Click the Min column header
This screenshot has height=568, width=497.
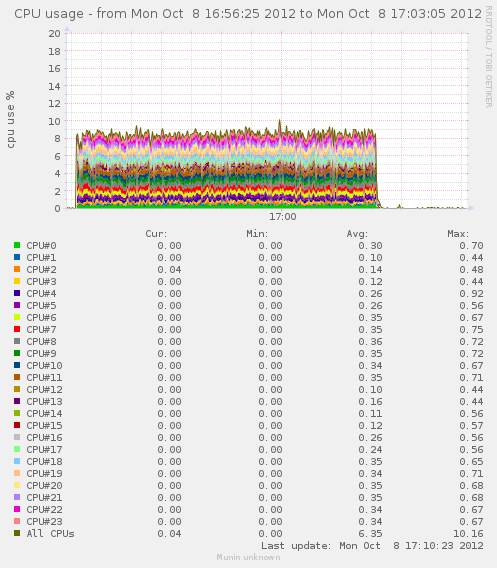pyautogui.click(x=257, y=234)
